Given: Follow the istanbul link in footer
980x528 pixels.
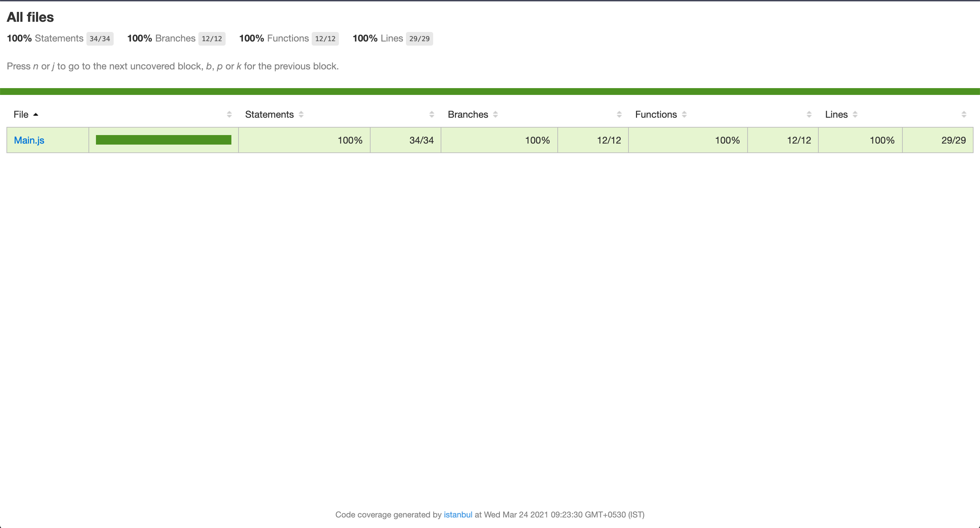Looking at the screenshot, I should click(x=458, y=515).
